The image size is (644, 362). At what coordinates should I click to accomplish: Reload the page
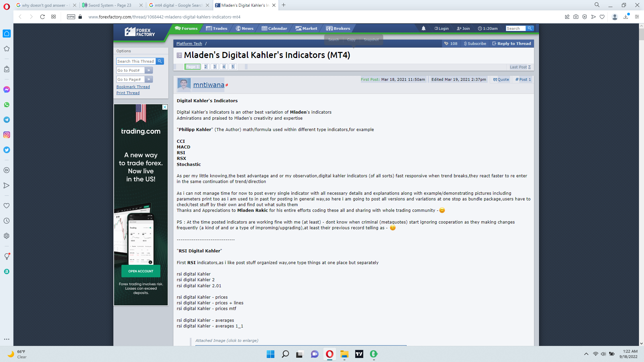point(42,17)
